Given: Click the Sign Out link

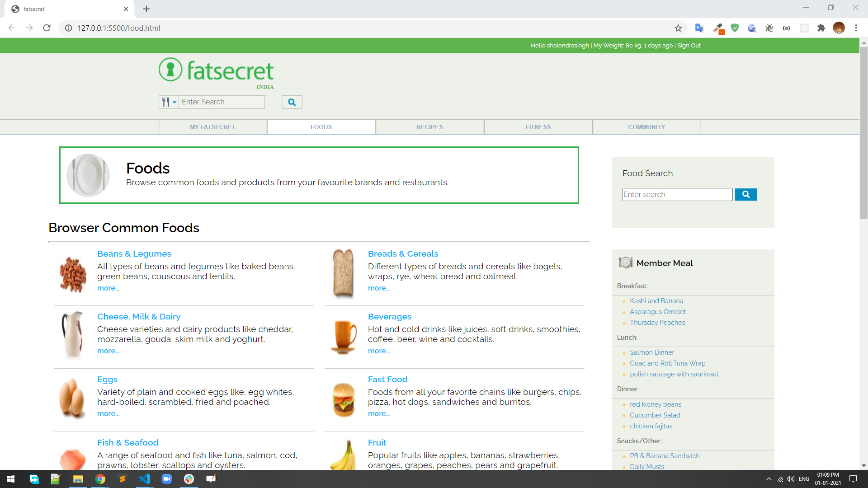Looking at the screenshot, I should click(689, 45).
